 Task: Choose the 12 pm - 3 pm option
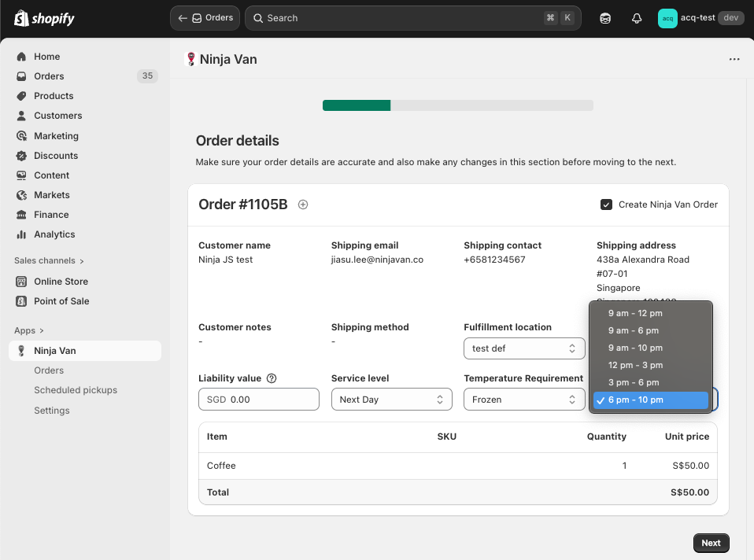tap(635, 365)
